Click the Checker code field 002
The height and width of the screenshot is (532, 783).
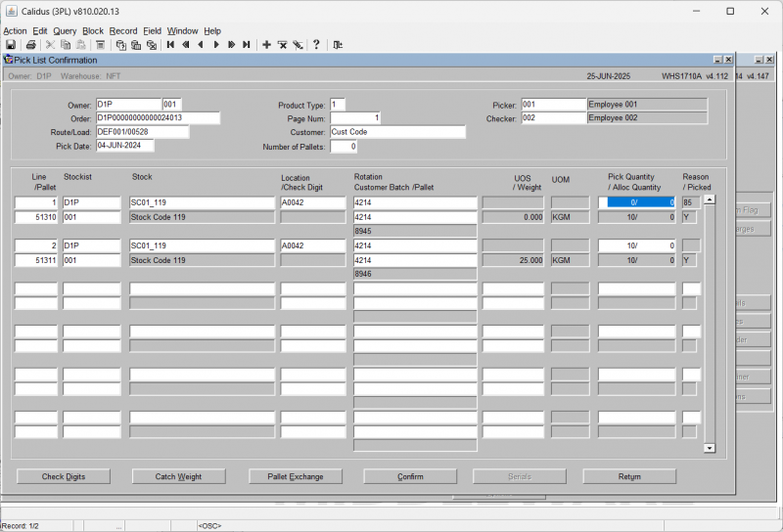pos(554,117)
